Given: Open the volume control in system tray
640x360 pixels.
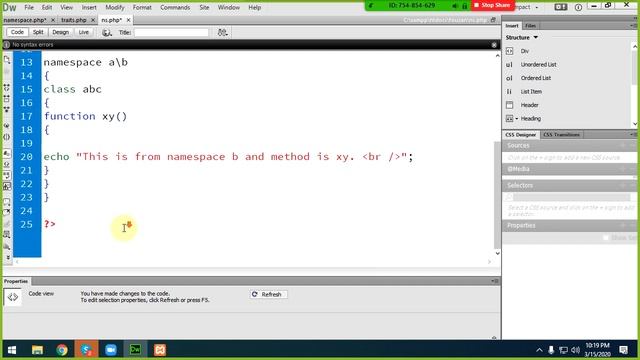Looking at the screenshot, I should tap(576, 350).
